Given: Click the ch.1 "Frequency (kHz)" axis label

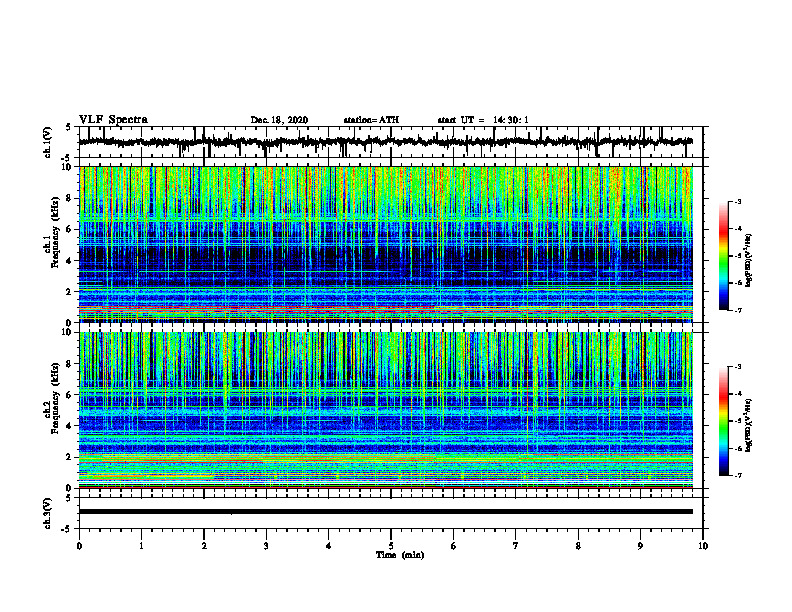Looking at the screenshot, I should pyautogui.click(x=56, y=233).
